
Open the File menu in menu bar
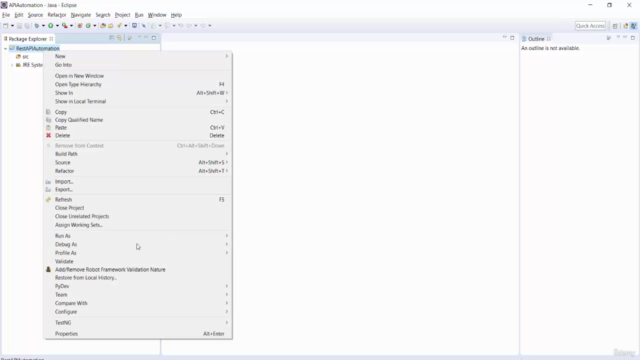tap(6, 15)
